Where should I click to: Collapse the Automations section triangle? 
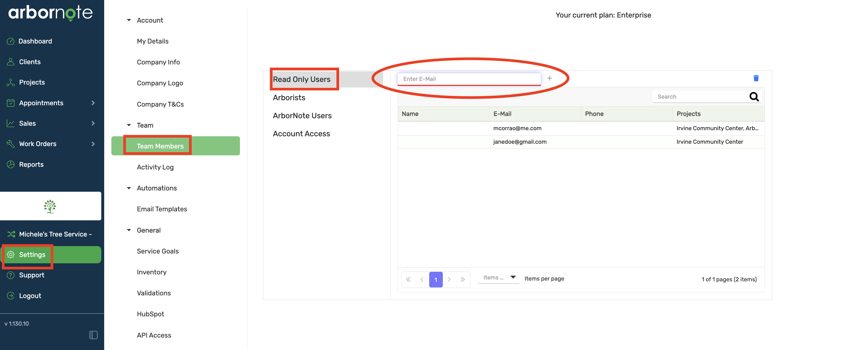129,188
